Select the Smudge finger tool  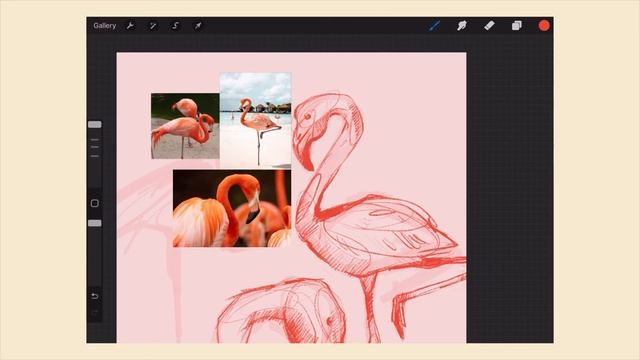(462, 26)
